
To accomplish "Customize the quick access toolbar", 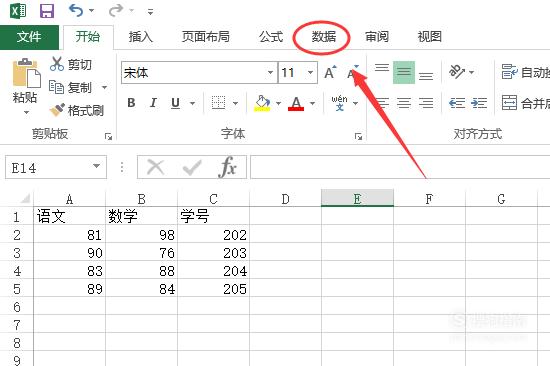I will pyautogui.click(x=150, y=12).
